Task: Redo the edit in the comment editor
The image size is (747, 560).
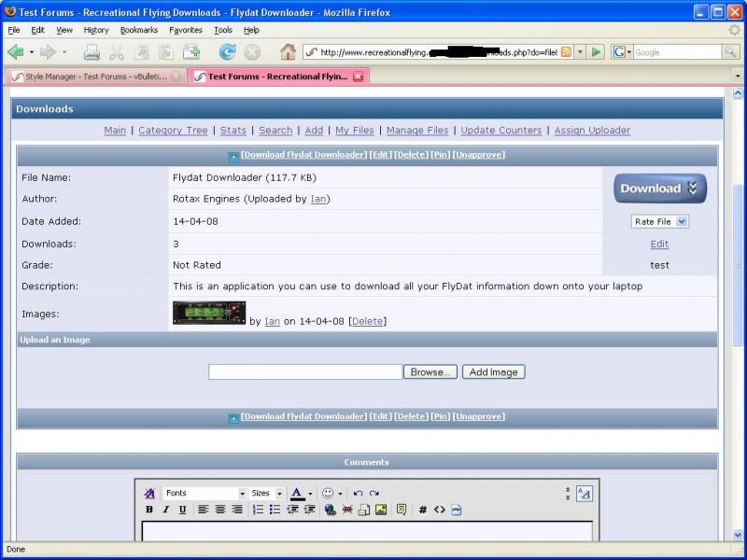Action: (x=374, y=494)
